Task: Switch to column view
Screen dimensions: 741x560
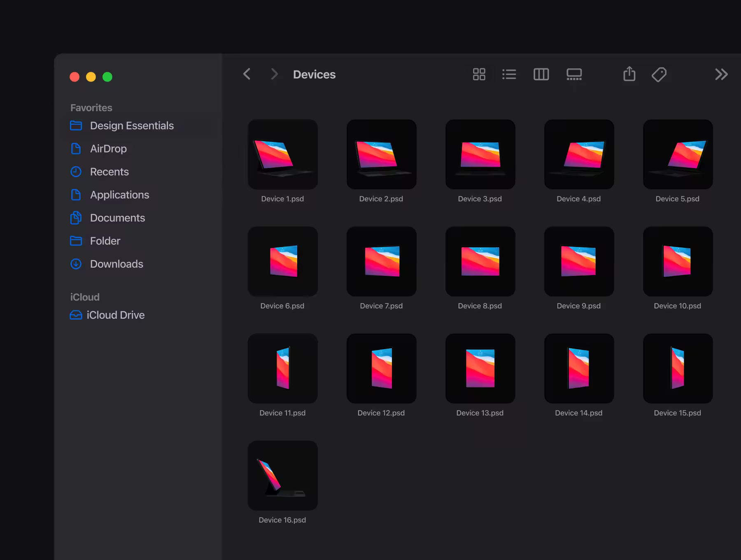Action: tap(541, 74)
